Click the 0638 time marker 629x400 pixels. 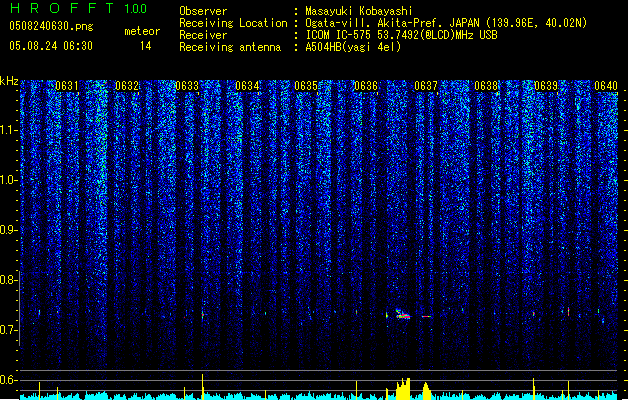[x=486, y=86]
